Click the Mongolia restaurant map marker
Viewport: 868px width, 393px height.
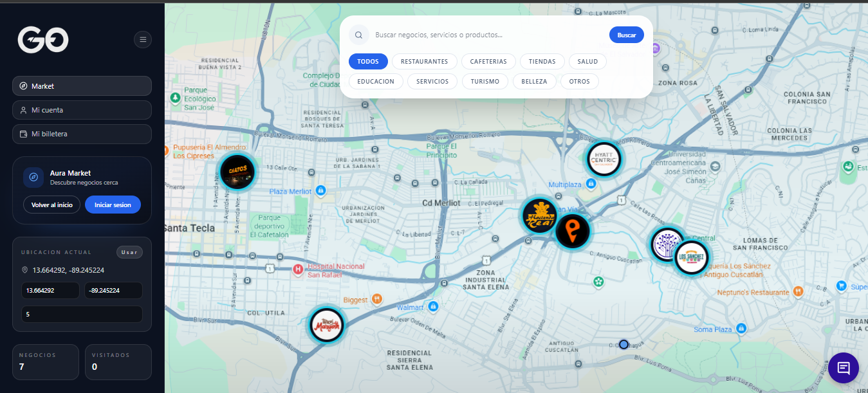(x=326, y=325)
